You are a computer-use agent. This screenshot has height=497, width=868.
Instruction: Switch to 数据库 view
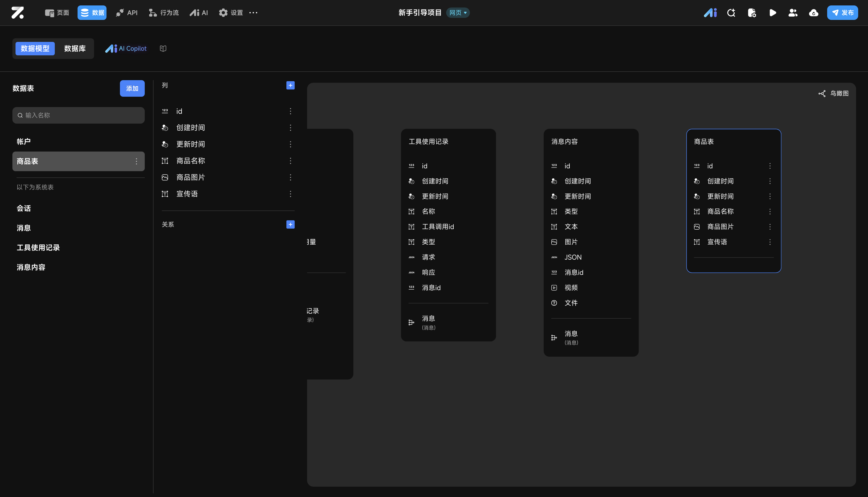75,48
